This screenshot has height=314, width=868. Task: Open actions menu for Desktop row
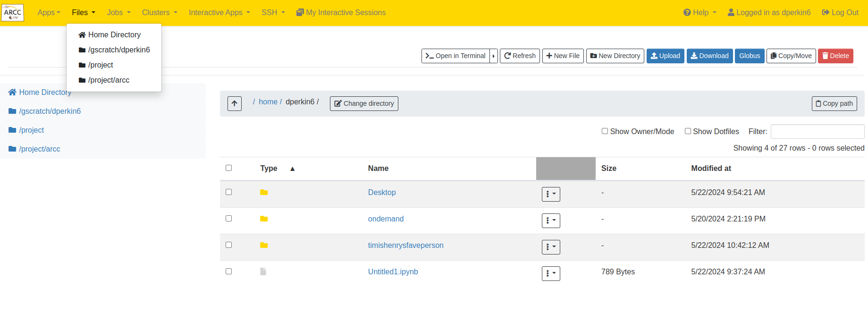coord(551,194)
